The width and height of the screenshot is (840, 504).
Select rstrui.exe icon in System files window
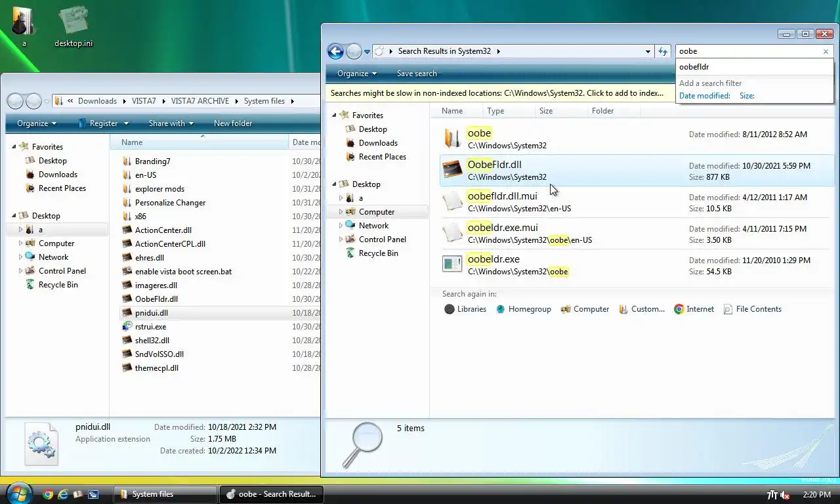(128, 326)
